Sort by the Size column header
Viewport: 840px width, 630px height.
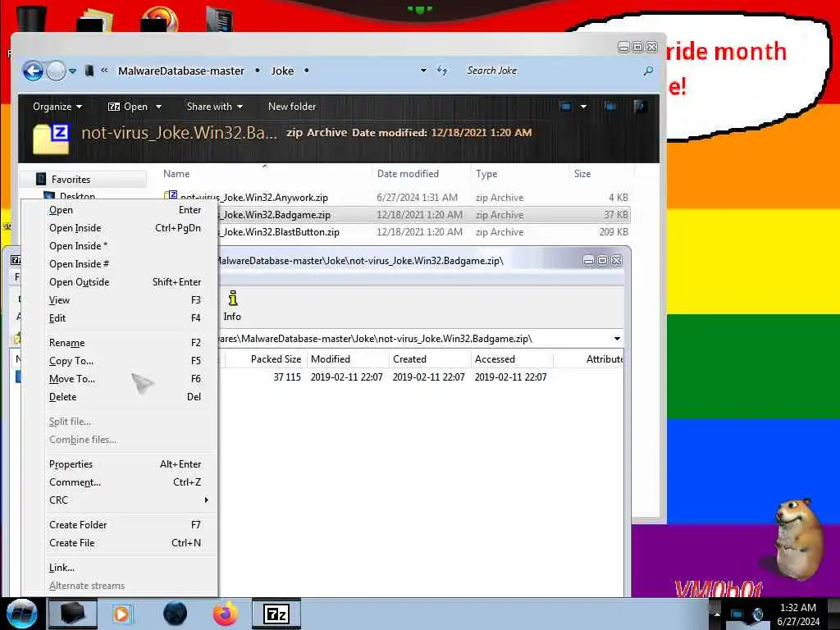[582, 174]
